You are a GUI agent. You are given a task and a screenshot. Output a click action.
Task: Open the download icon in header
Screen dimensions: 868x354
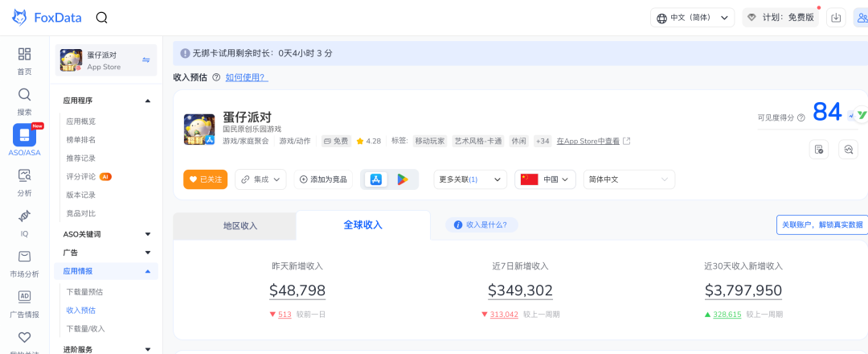coord(836,18)
